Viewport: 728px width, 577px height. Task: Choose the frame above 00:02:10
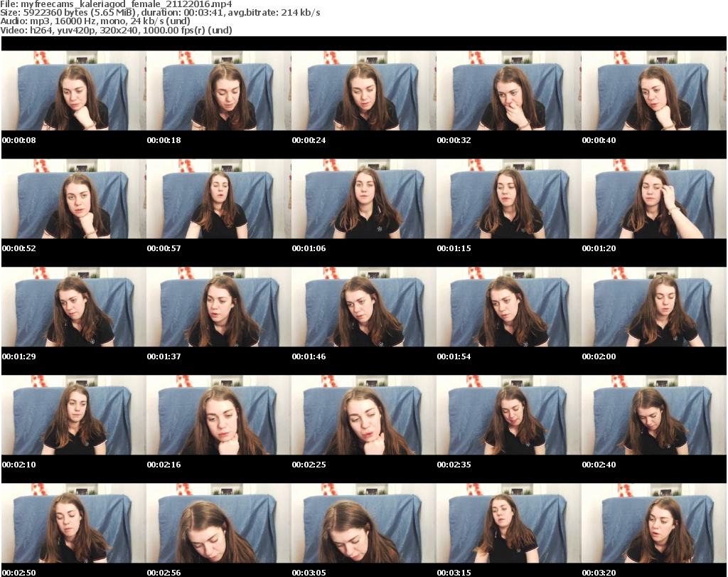(74, 415)
